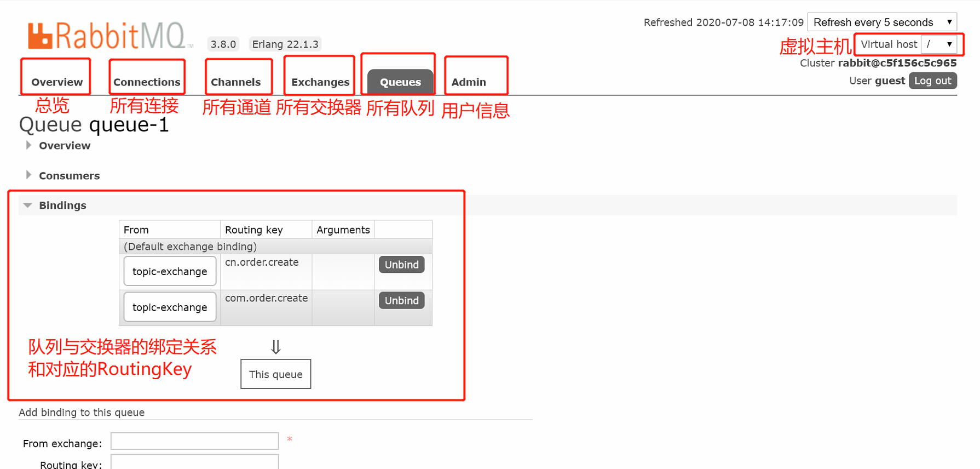
Task: Open the Admin tab
Action: coord(469,82)
